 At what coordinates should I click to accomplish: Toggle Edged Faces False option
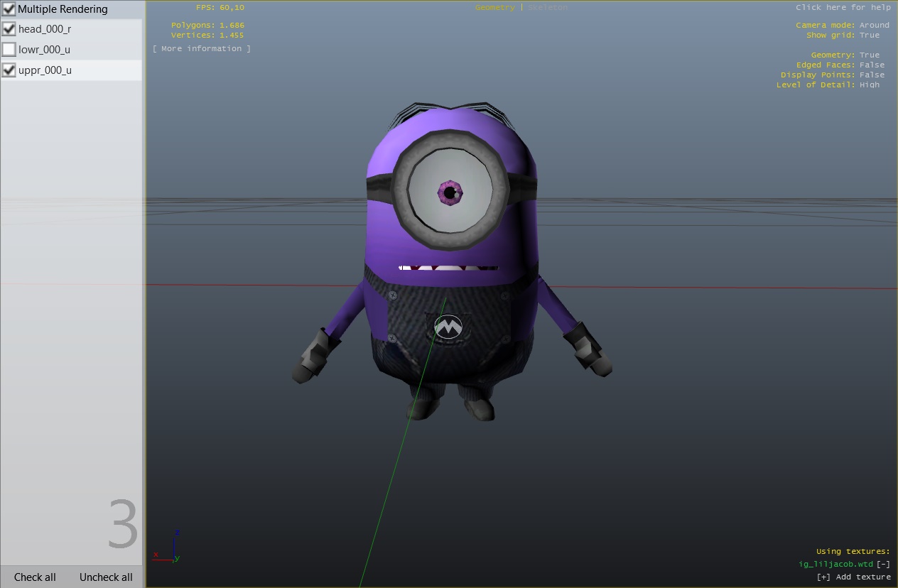(x=872, y=65)
